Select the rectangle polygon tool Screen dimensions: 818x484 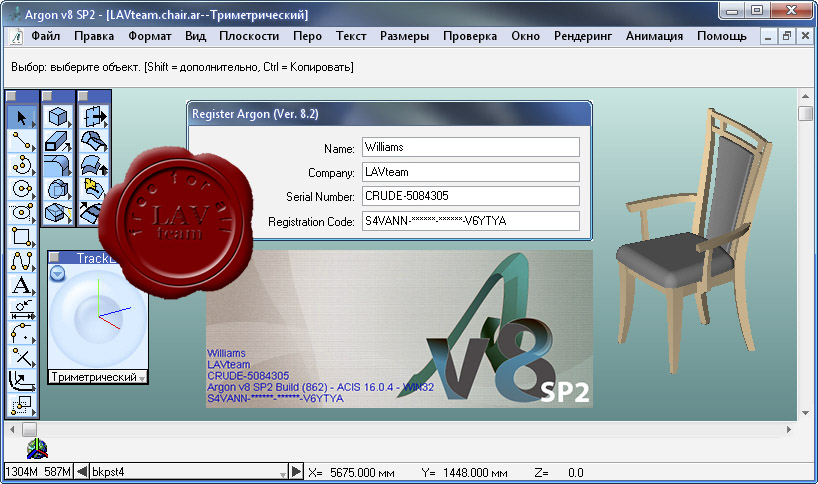pos(22,236)
